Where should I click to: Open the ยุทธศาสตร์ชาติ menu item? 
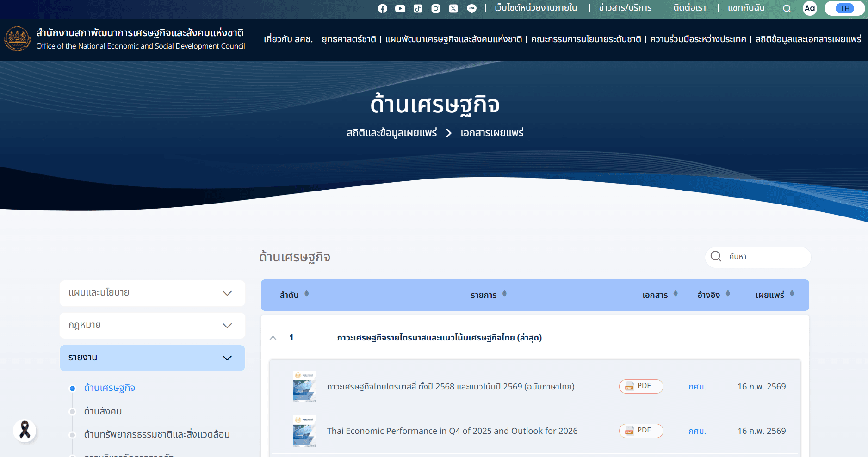click(349, 39)
